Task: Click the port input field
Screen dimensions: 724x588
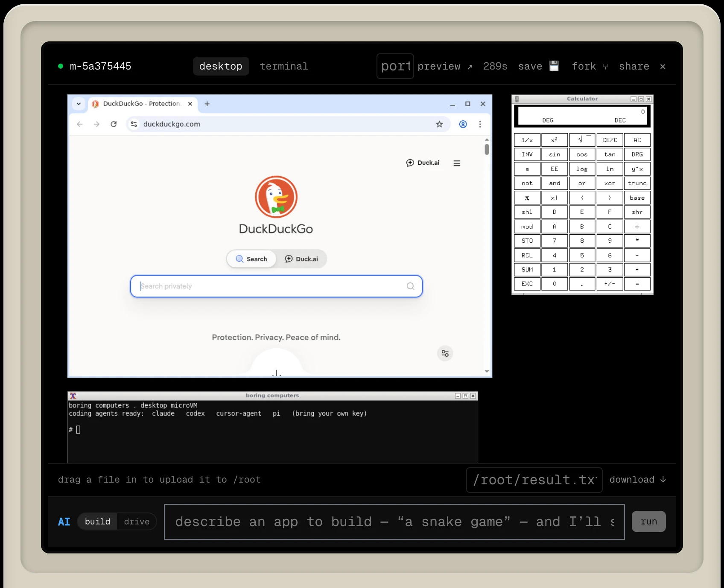Action: click(x=395, y=66)
